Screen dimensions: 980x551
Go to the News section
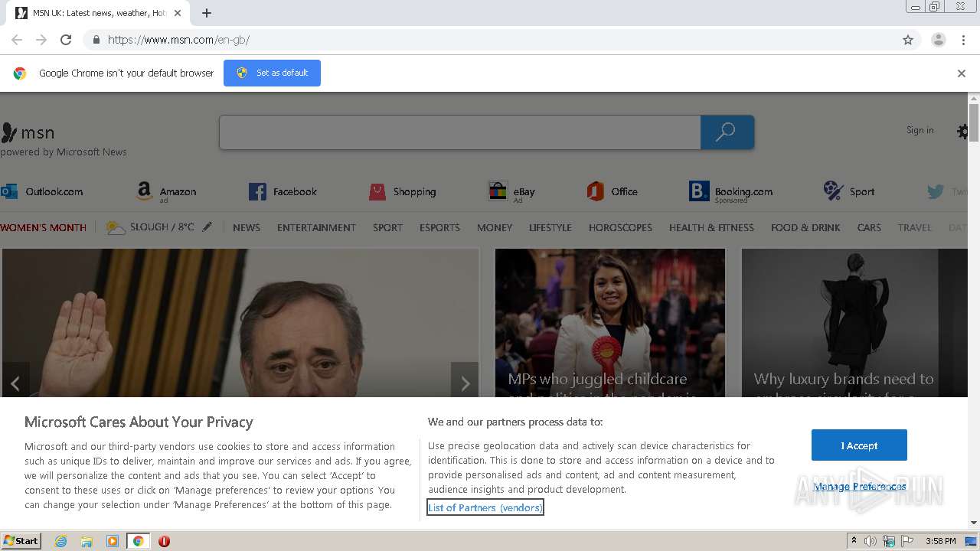tap(247, 227)
